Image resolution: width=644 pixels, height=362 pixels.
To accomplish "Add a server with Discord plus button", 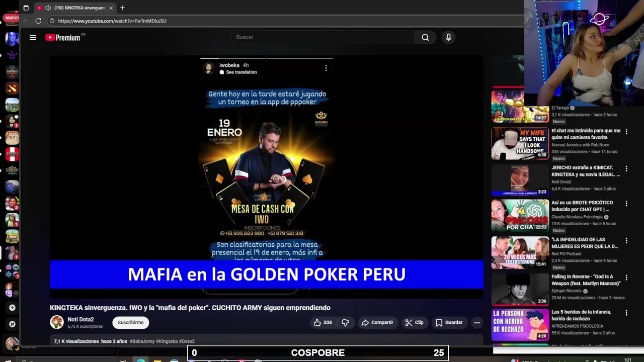I will [x=12, y=308].
